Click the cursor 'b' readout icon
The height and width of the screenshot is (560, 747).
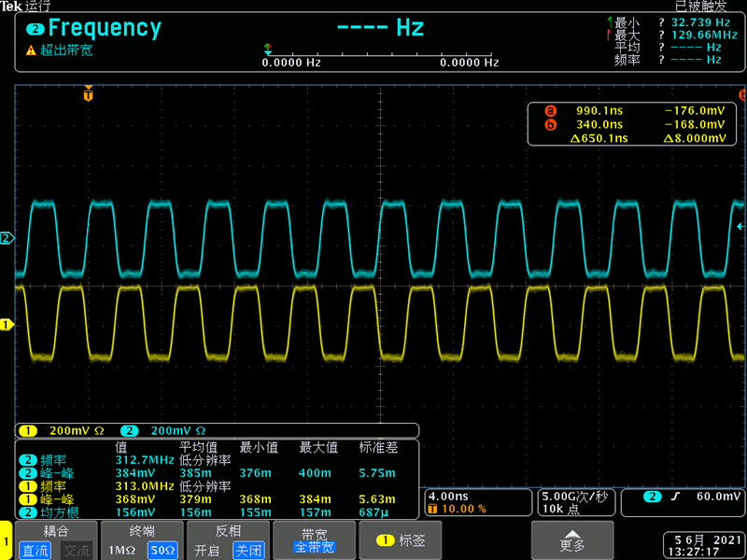point(550,124)
